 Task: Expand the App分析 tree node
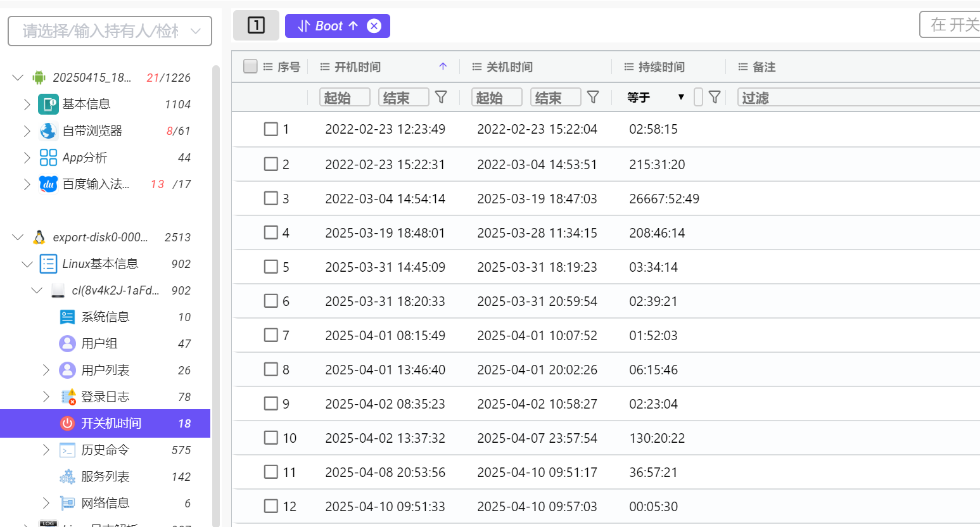click(27, 157)
